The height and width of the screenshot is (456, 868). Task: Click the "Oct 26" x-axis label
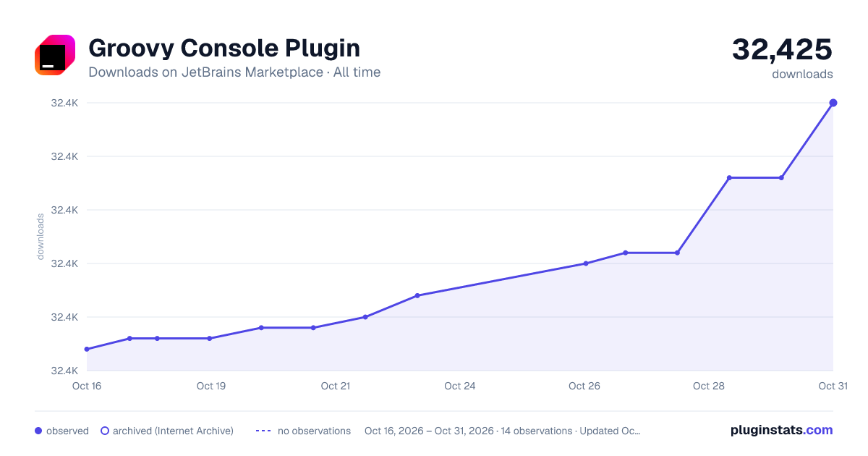tap(584, 386)
